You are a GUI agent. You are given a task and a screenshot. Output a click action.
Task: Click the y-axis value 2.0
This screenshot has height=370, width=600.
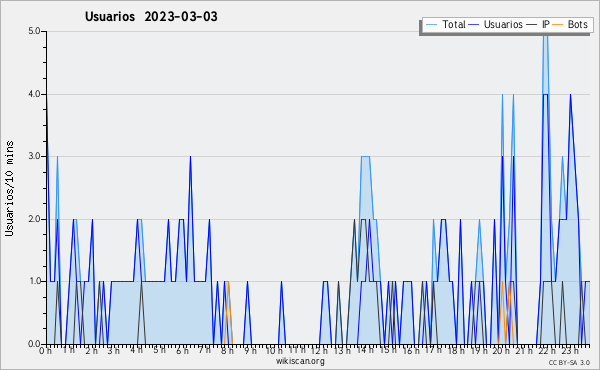[34, 219]
